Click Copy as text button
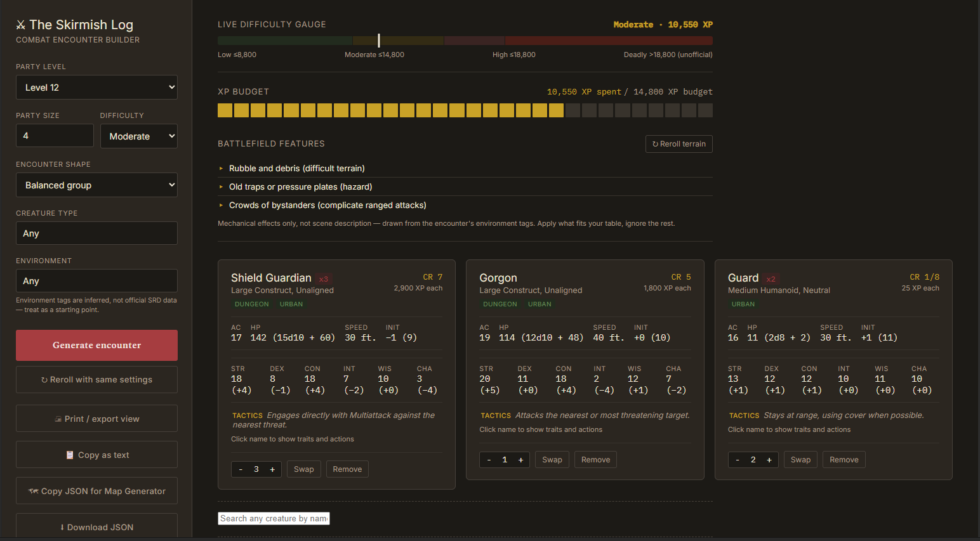 [x=96, y=455]
